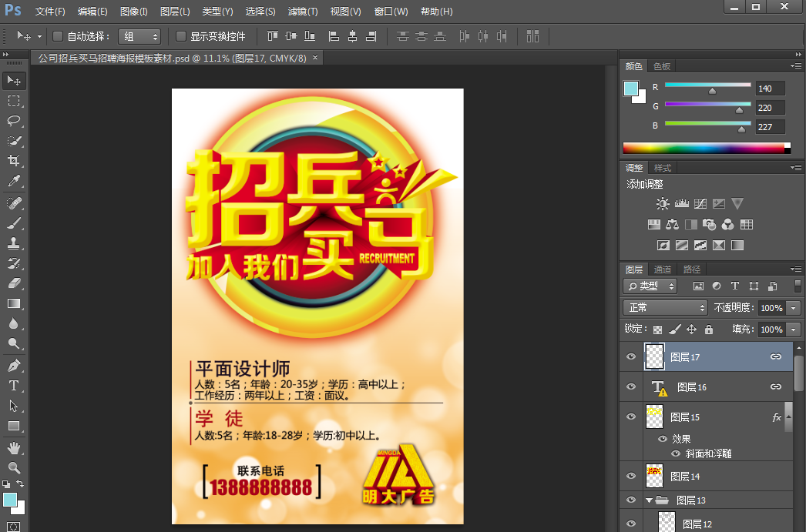
Task: Select the Crop tool
Action: click(14, 161)
